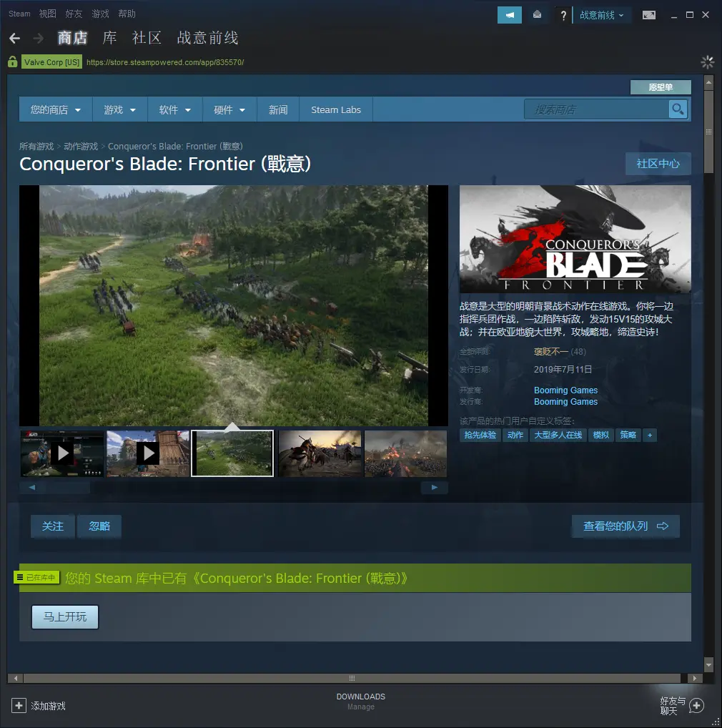Click 马上开玩 to play now
The image size is (722, 728).
65,617
